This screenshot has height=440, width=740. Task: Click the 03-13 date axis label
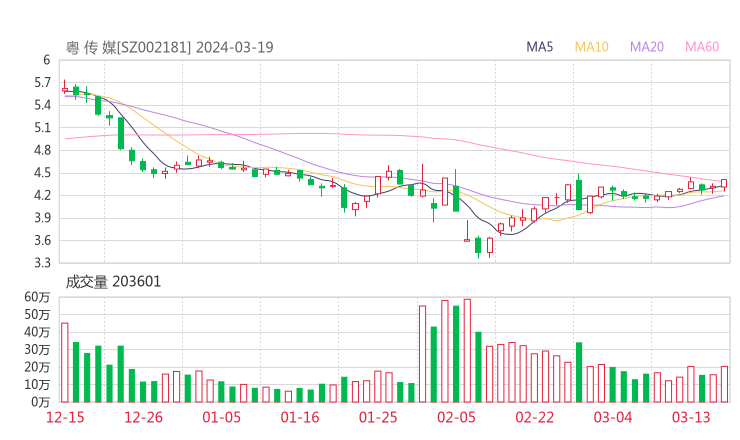pos(691,417)
